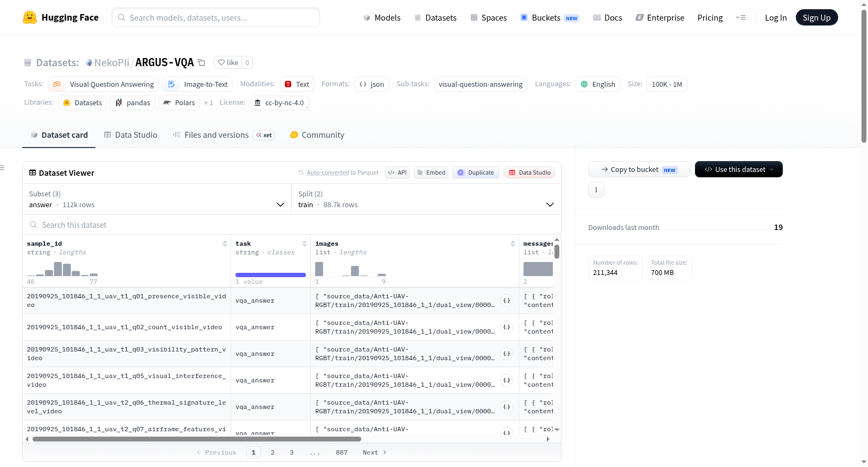Open the Subset answer dropdown
868x467 pixels.
pos(157,199)
